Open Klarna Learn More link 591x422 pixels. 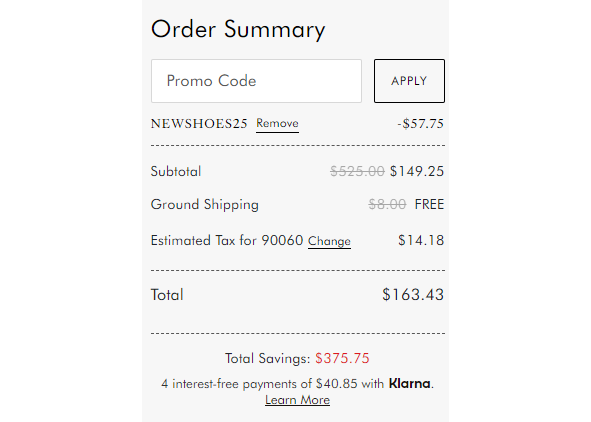coord(297,400)
